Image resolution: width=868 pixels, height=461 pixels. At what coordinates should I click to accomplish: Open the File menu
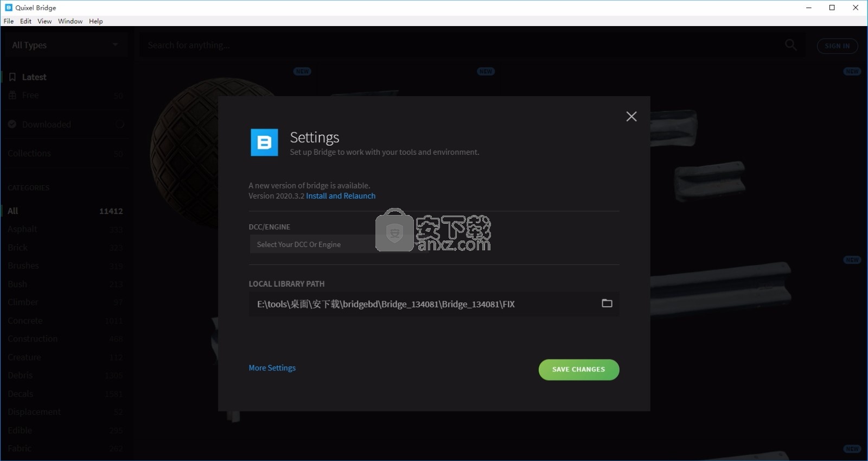pos(9,21)
